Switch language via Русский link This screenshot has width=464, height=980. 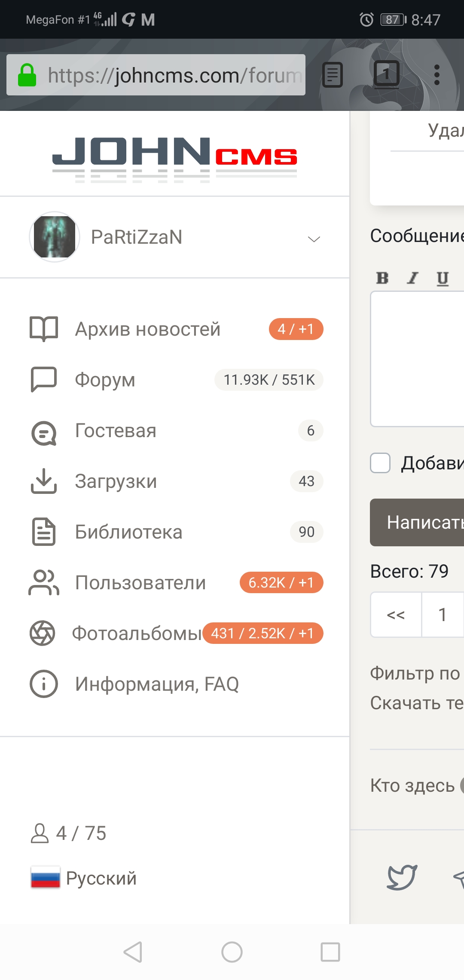pos(101,878)
